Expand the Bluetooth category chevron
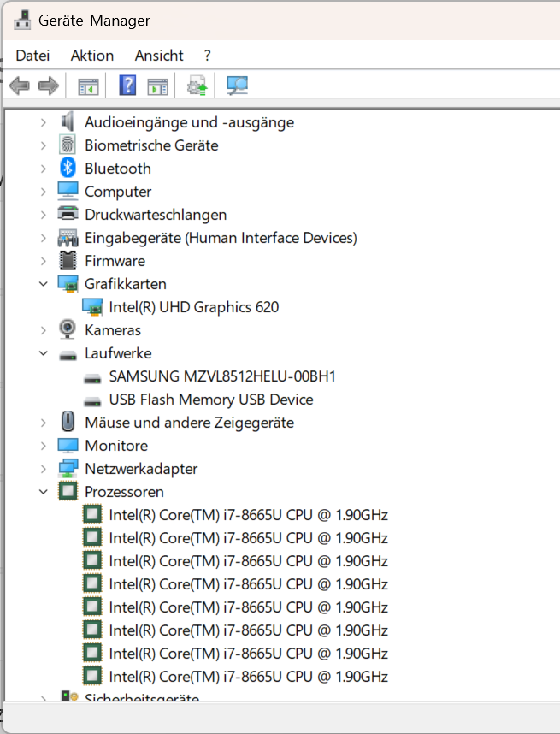This screenshot has height=734, width=560. click(x=44, y=168)
